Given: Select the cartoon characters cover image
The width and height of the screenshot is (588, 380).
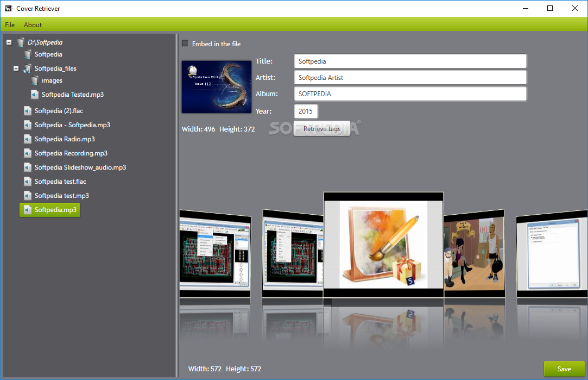Looking at the screenshot, I should click(474, 254).
